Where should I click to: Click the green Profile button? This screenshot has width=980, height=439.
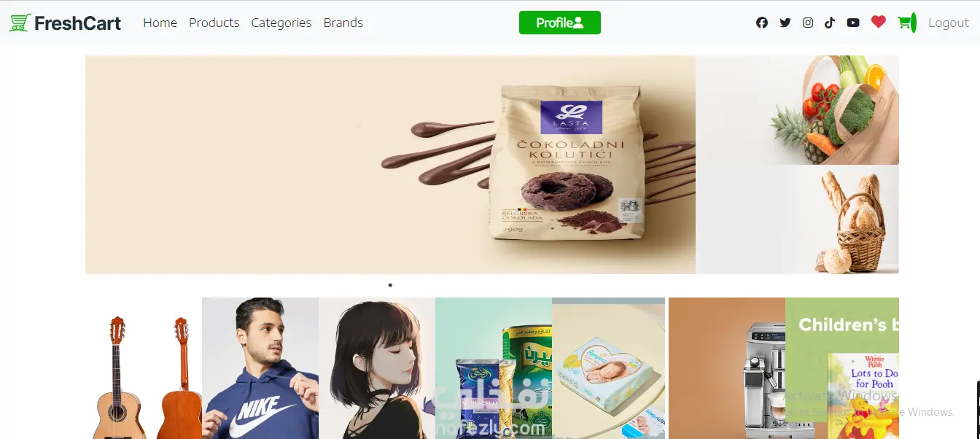pos(560,23)
